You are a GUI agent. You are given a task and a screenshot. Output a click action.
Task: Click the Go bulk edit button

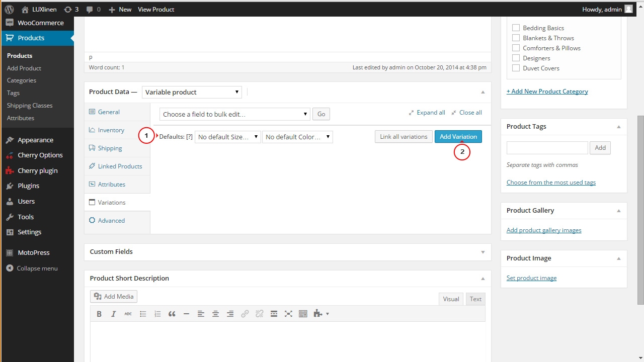(321, 114)
